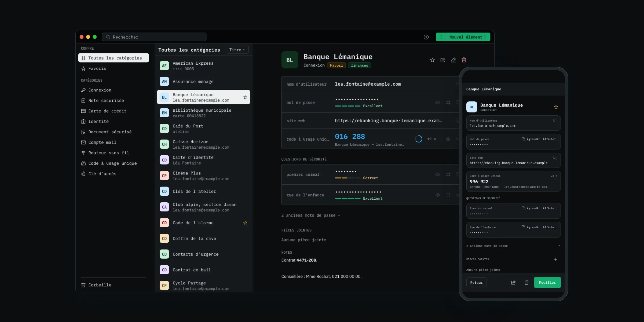Screen dimensions: 644x322
Task: Reveal rue de l'enfance answer eye icon
Action: (438, 195)
